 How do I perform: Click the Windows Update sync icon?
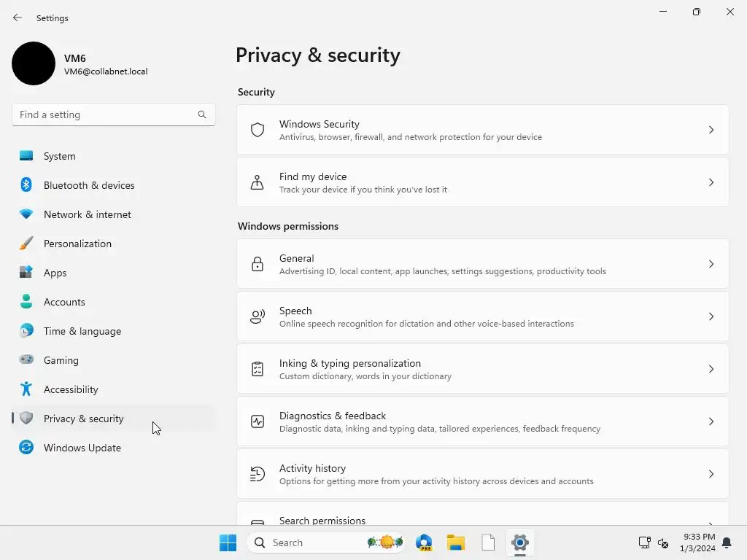click(26, 448)
